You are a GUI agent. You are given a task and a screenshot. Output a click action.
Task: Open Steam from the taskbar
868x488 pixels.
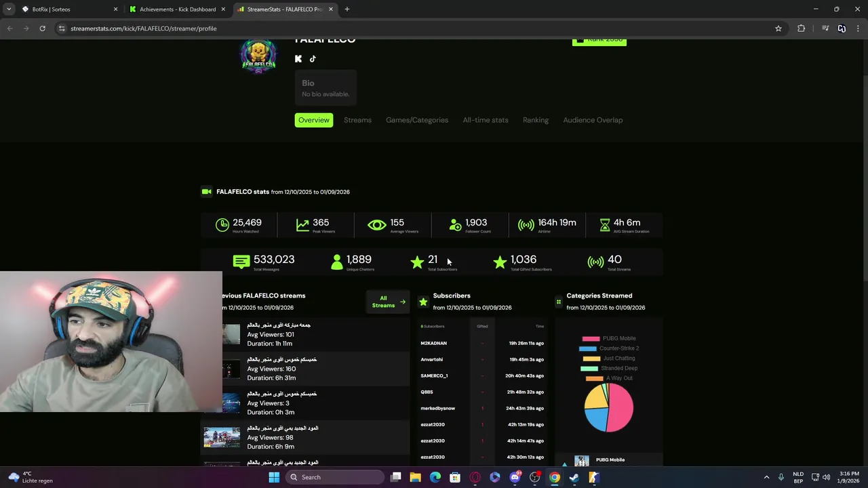click(574, 477)
